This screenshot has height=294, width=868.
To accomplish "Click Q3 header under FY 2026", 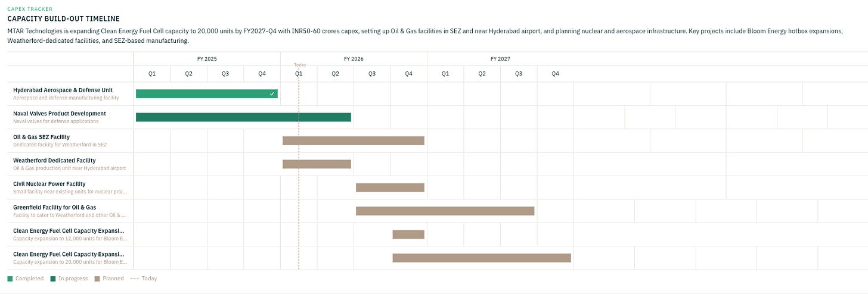I will (x=372, y=74).
